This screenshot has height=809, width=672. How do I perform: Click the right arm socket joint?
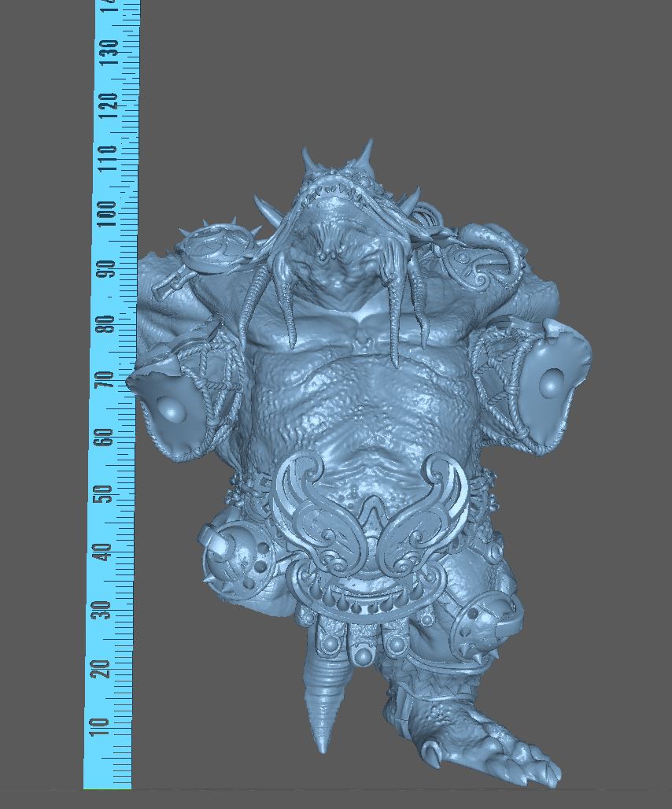(552, 383)
